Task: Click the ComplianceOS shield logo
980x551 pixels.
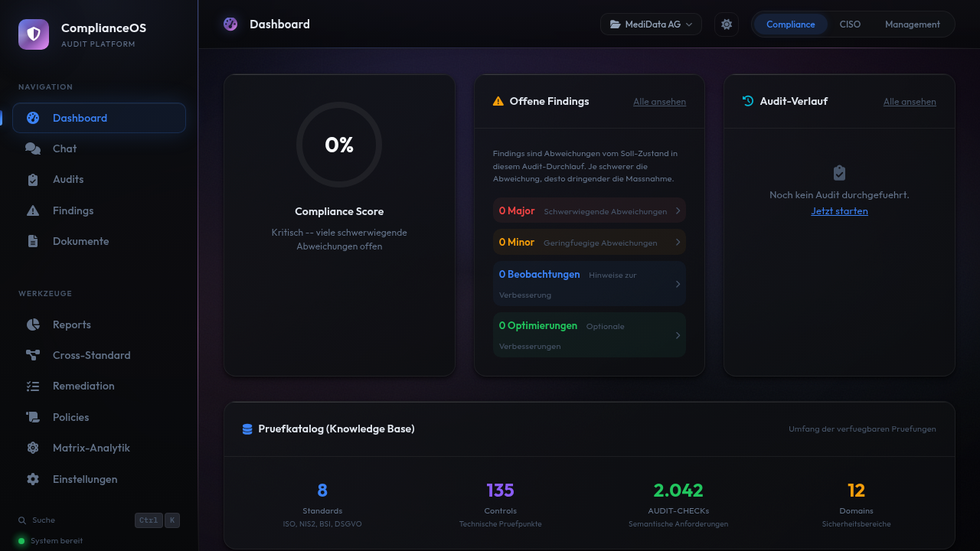Action: pyautogui.click(x=34, y=34)
